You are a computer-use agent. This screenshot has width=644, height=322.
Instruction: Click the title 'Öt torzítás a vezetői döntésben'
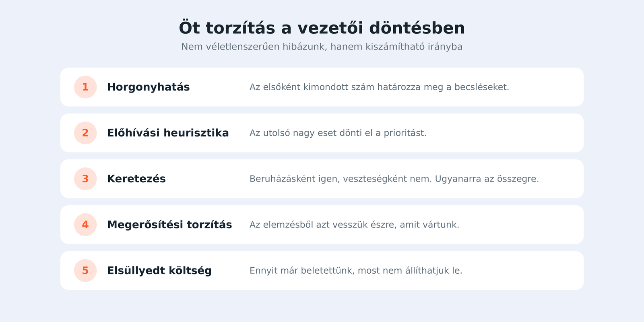322,28
